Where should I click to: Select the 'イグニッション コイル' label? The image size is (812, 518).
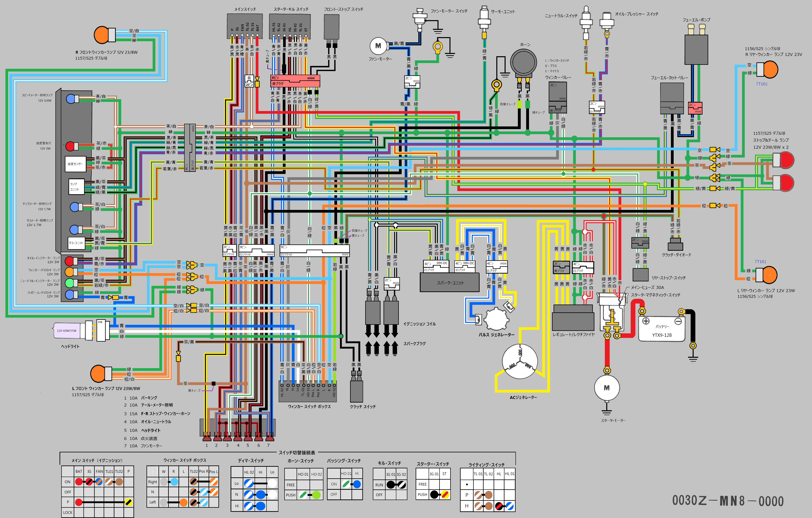[419, 324]
